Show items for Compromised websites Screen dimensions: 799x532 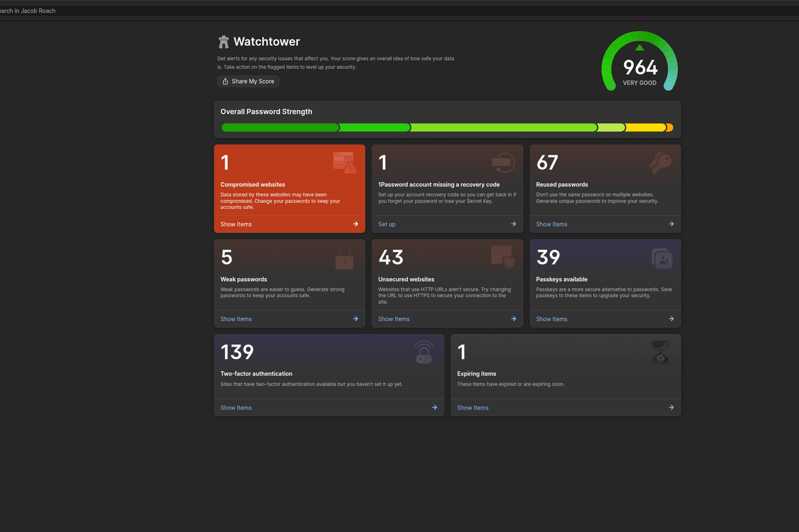236,224
